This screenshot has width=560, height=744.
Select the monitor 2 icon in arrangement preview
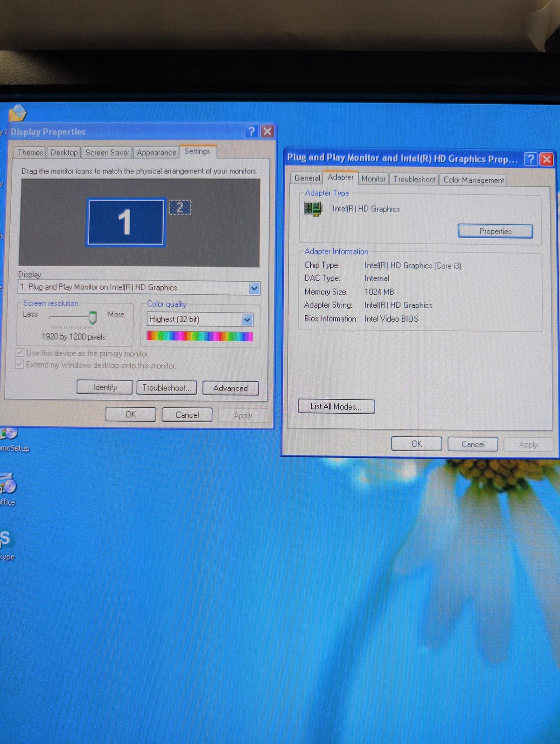point(180,207)
